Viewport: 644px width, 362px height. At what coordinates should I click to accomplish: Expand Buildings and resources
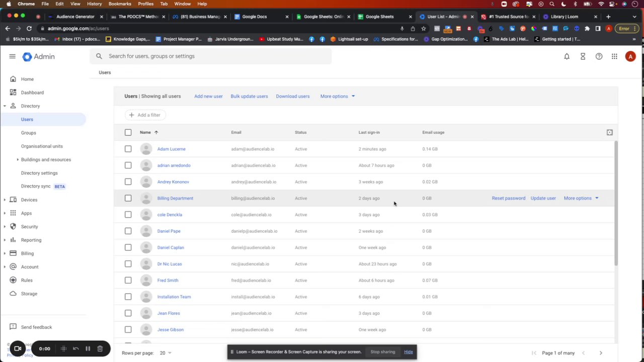point(18,159)
